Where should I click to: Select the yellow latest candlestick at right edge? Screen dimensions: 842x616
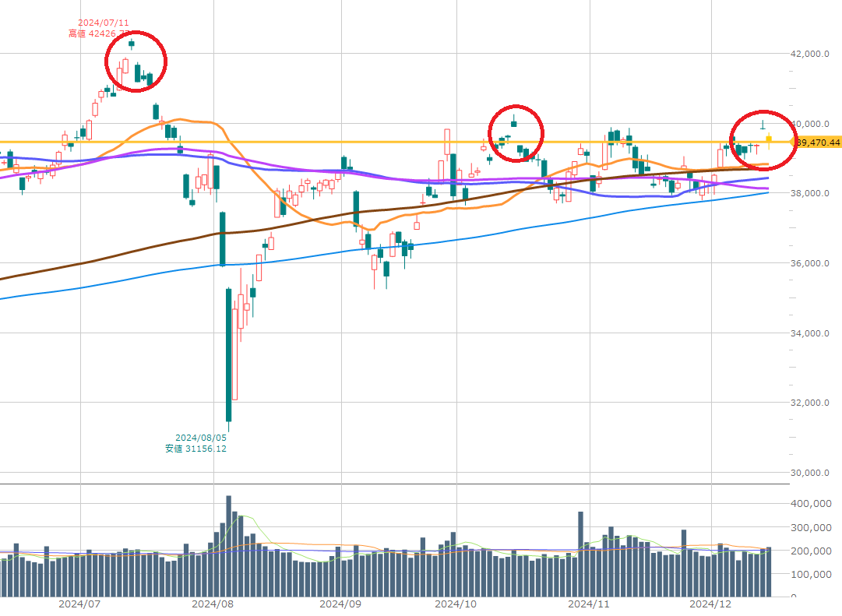pos(769,141)
